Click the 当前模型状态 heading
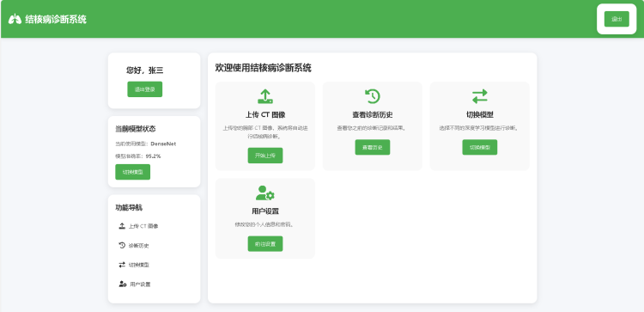Screen dimensions: 644x312 pyautogui.click(x=136, y=129)
